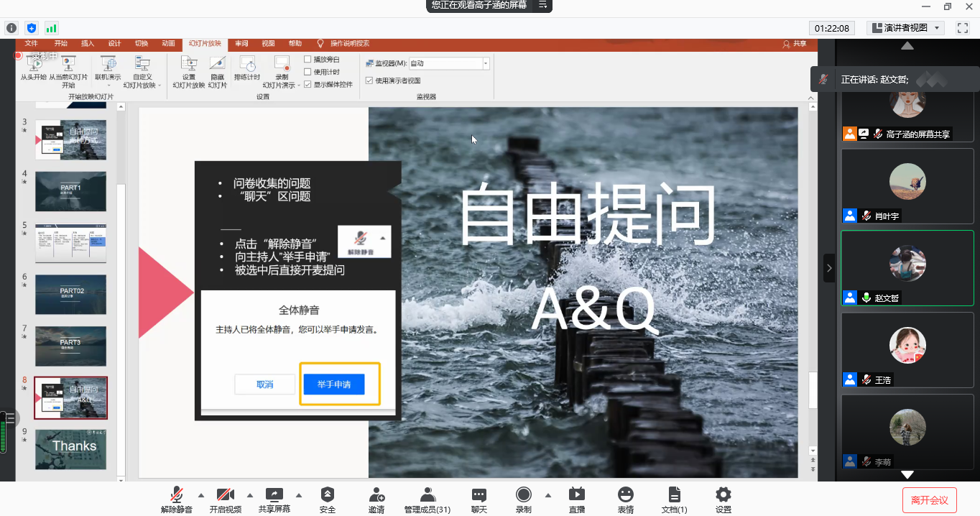Switch to the 审阅 ribbon tab

[x=241, y=44]
